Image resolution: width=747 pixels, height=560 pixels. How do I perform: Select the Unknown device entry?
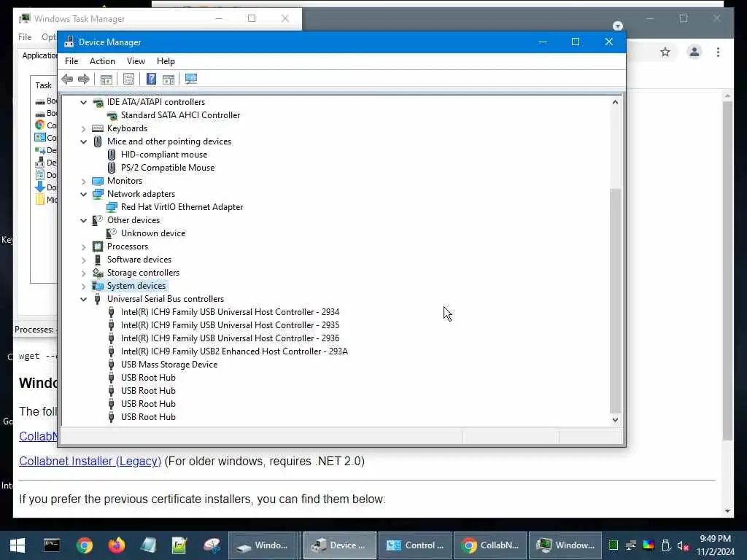[x=153, y=233]
